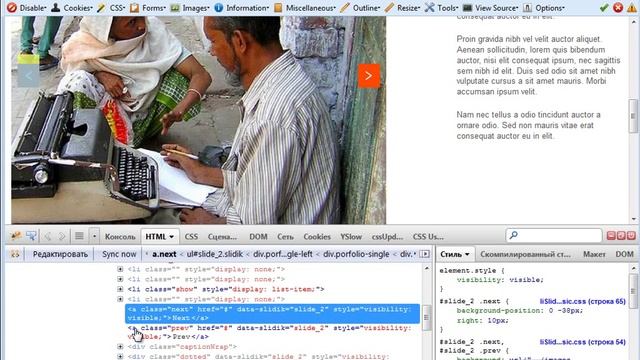Open the Options toolbar menu

pos(544,8)
